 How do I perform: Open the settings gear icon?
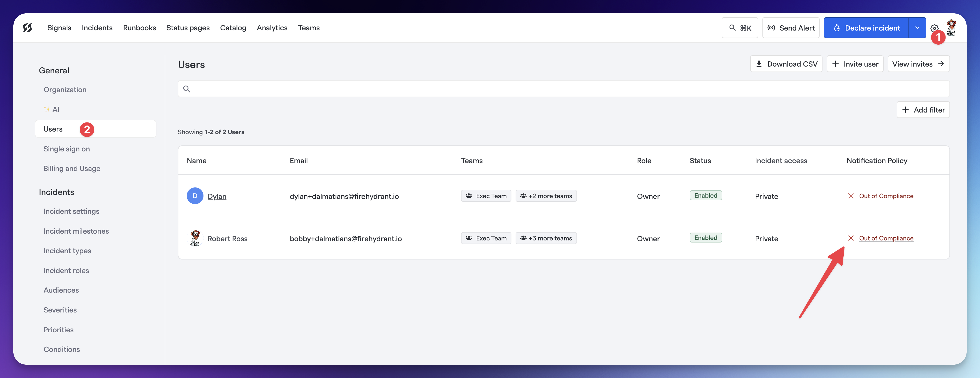(x=934, y=28)
